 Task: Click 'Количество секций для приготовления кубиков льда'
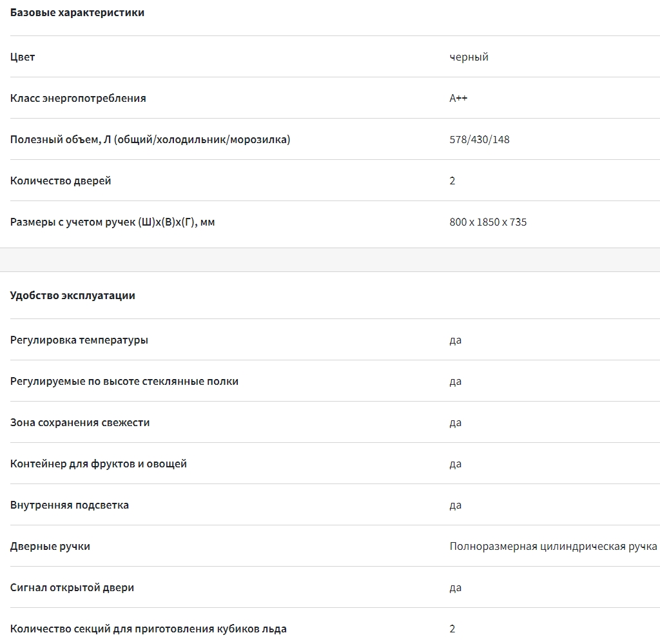(148, 629)
